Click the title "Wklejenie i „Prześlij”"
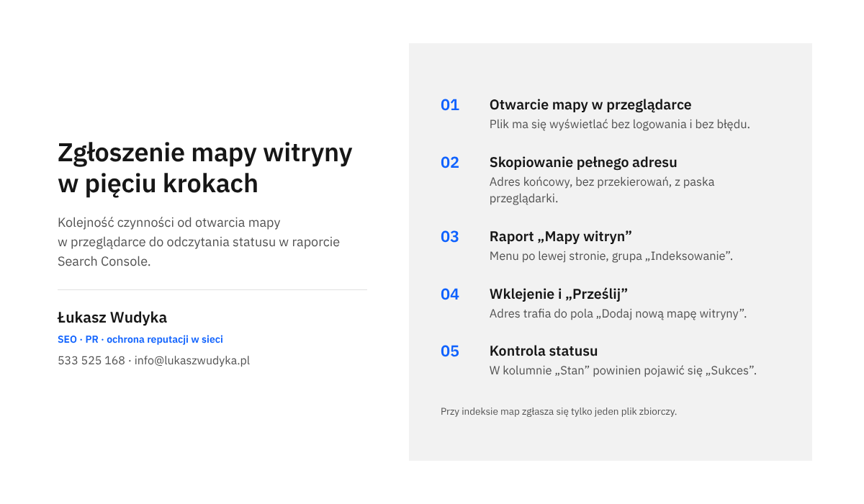The image size is (864, 504). (x=559, y=294)
